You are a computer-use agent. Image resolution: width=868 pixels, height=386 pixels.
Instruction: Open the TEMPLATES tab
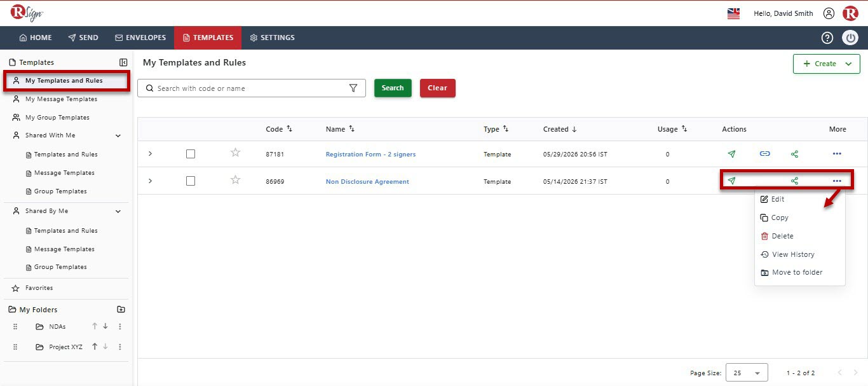click(208, 38)
